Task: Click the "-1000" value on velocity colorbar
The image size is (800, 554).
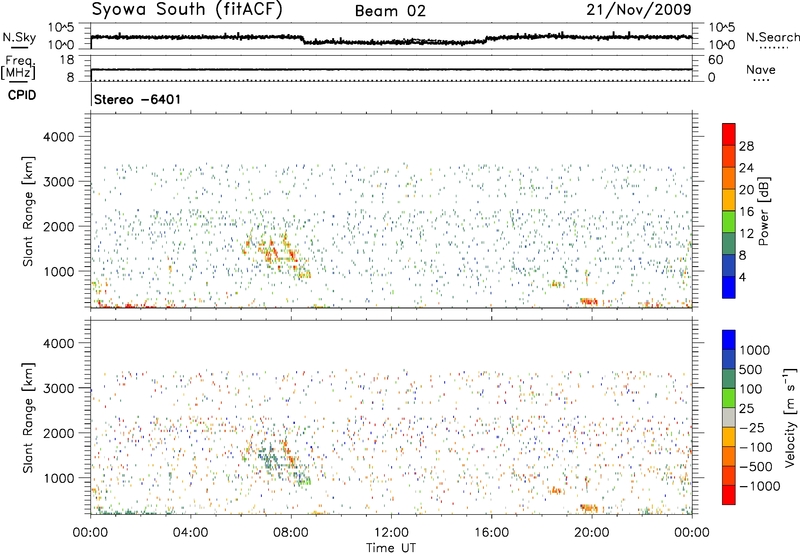Action: coord(759,486)
